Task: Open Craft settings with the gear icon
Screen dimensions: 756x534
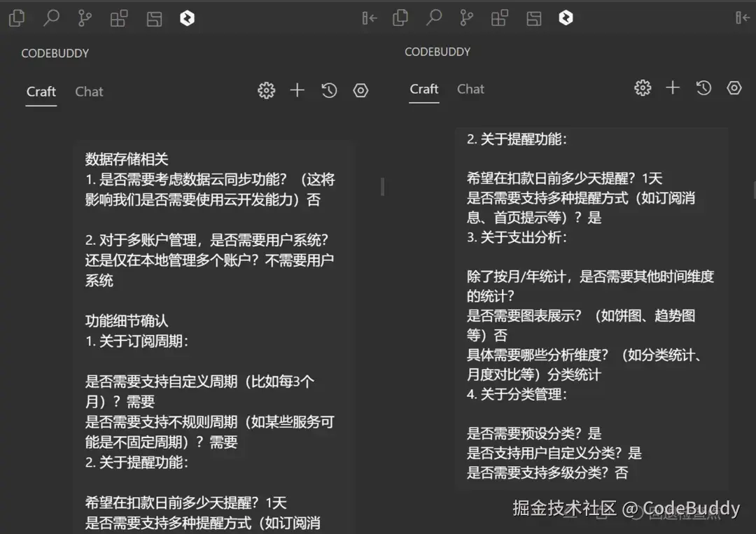Action: pyautogui.click(x=266, y=90)
